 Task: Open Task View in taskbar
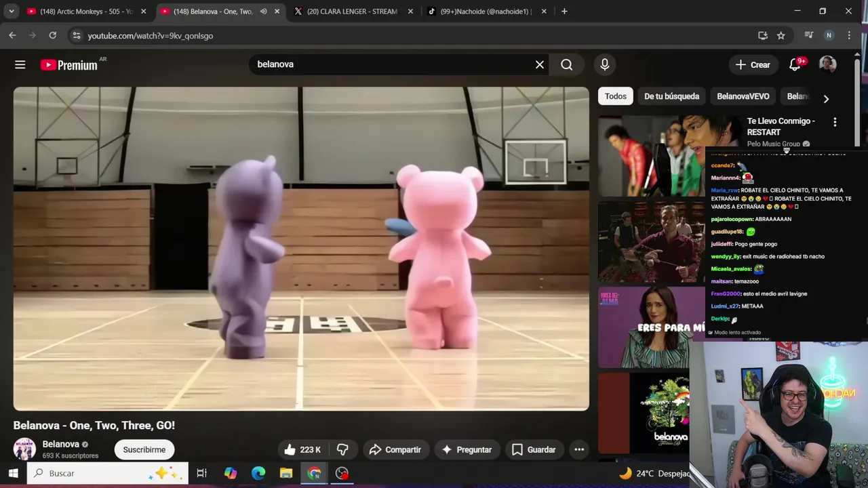(201, 473)
